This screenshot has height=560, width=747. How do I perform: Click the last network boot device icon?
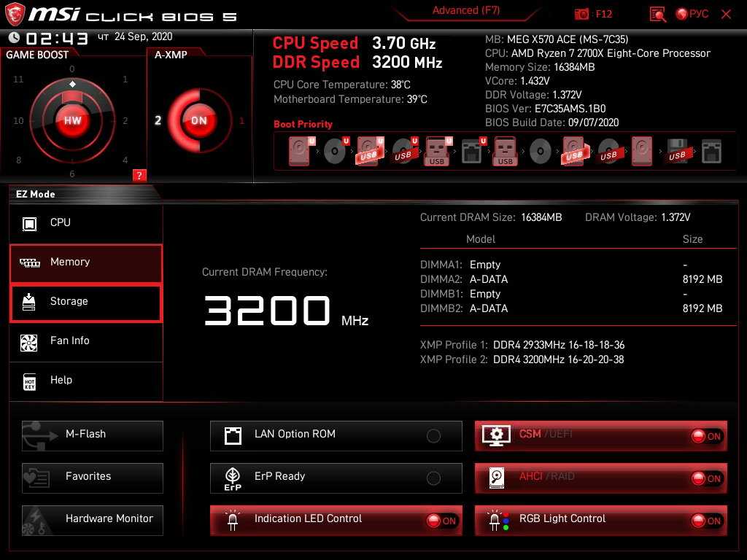tap(711, 152)
